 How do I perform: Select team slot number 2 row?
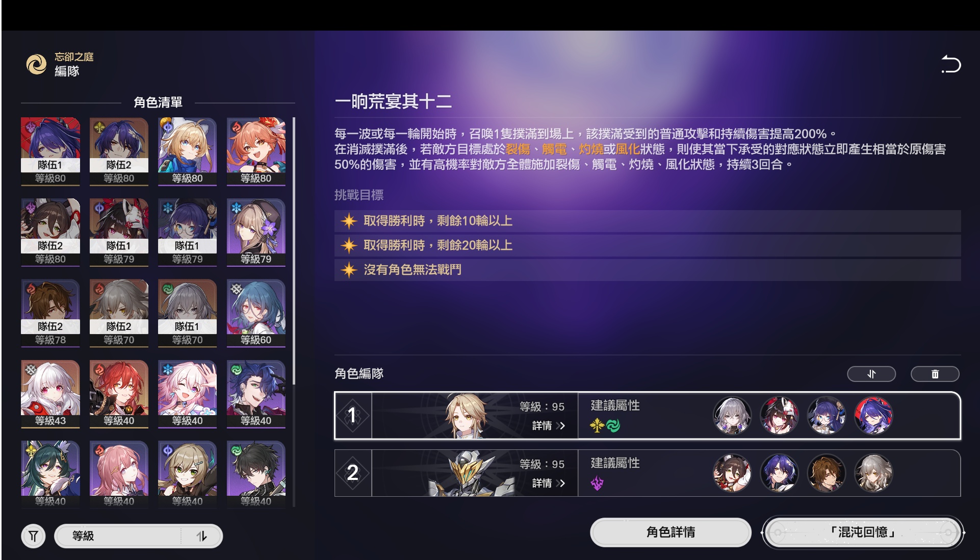pos(648,473)
